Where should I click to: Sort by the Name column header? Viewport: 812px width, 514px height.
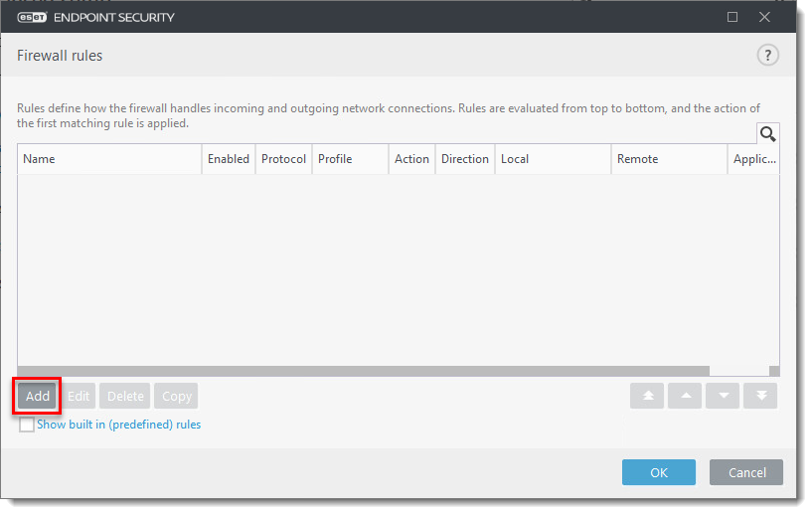109,159
